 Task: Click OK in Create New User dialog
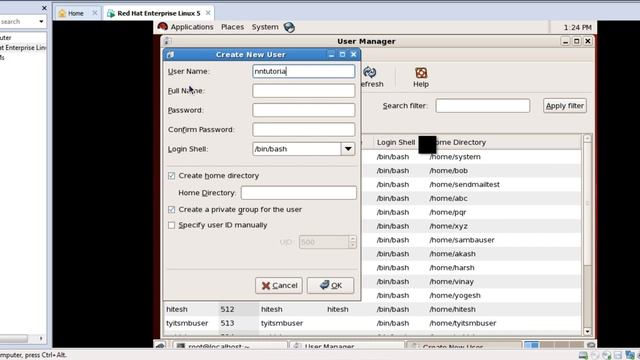click(x=331, y=285)
